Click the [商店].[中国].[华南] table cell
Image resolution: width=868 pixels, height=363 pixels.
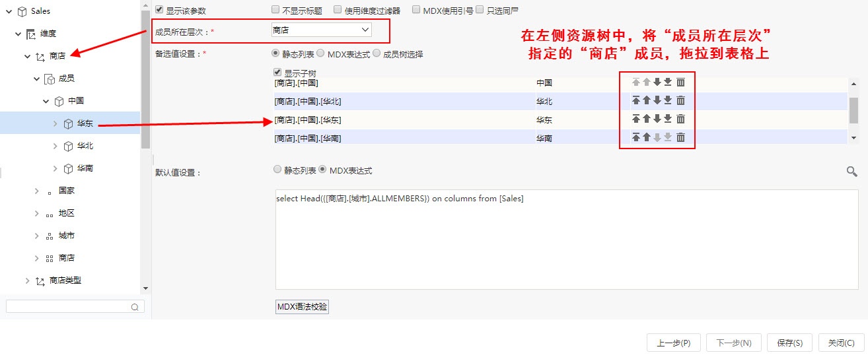[404, 137]
